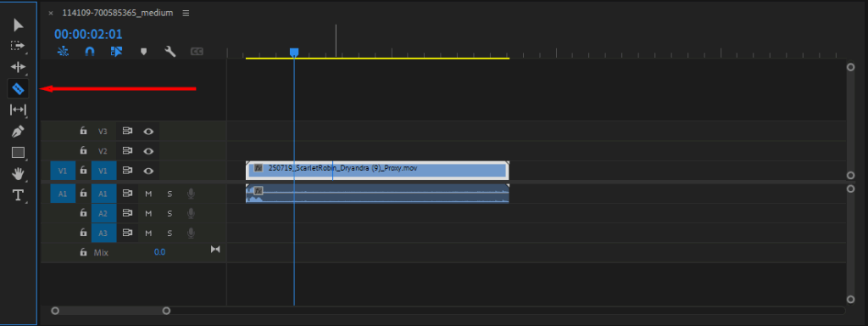Viewport: 868px width, 326px height.
Task: Toggle sync lock on track V1
Action: tap(128, 171)
